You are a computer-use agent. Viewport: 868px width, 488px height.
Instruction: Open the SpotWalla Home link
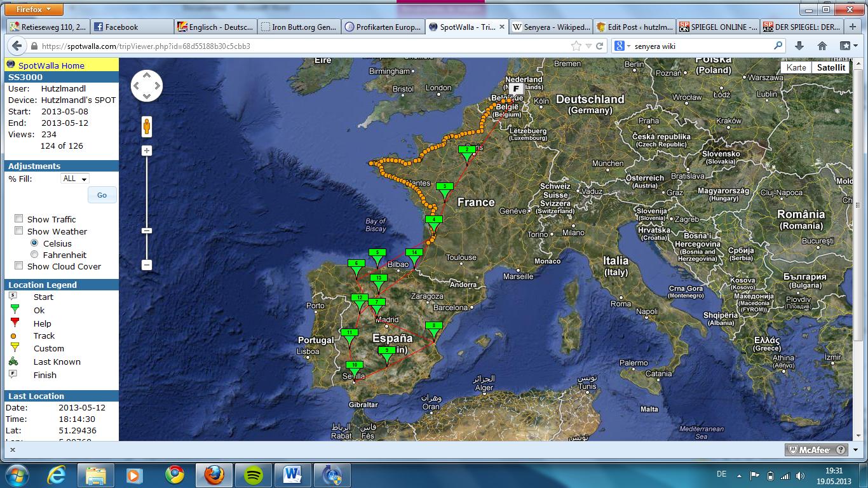(51, 65)
